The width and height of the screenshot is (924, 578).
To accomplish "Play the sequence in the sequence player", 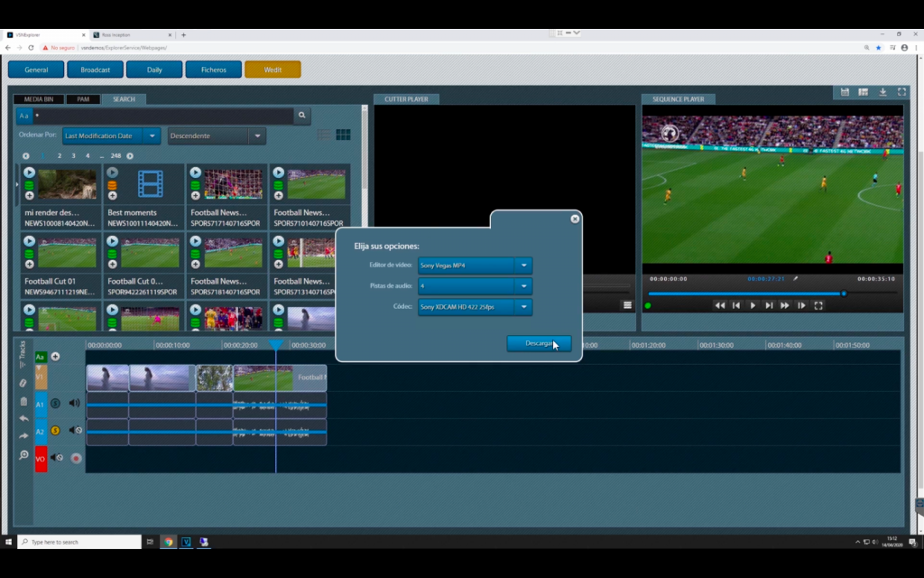I will (x=753, y=305).
